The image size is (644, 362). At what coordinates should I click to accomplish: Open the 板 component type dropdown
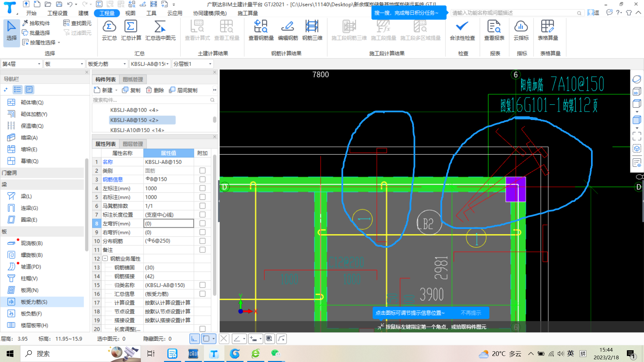point(64,64)
